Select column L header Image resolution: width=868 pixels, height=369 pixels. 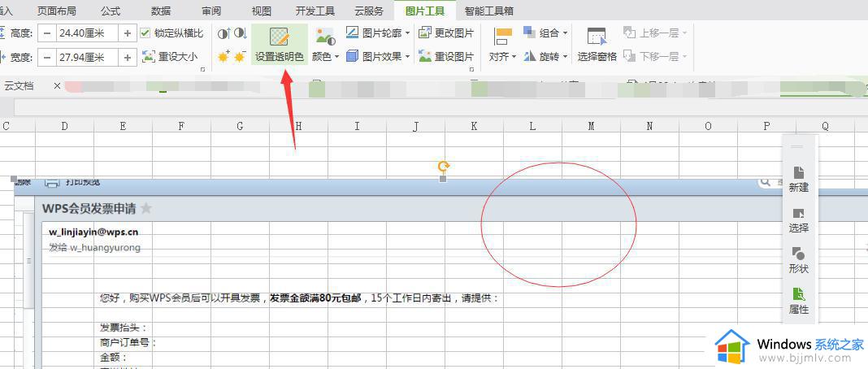[x=532, y=126]
